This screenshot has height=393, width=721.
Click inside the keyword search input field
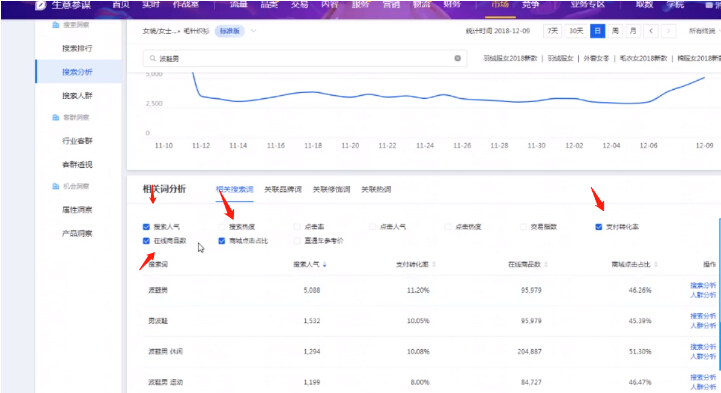point(305,58)
